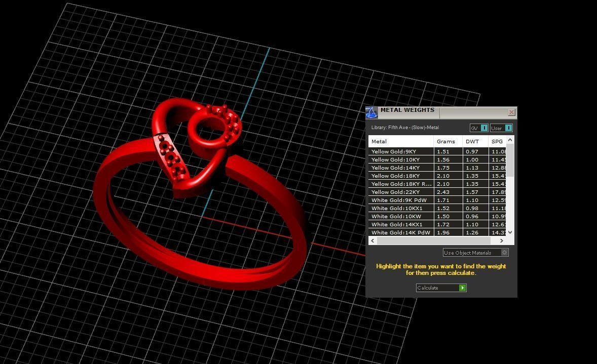Click the horizontal scrollbar thumb in table
The image size is (597, 364).
coord(433,241)
